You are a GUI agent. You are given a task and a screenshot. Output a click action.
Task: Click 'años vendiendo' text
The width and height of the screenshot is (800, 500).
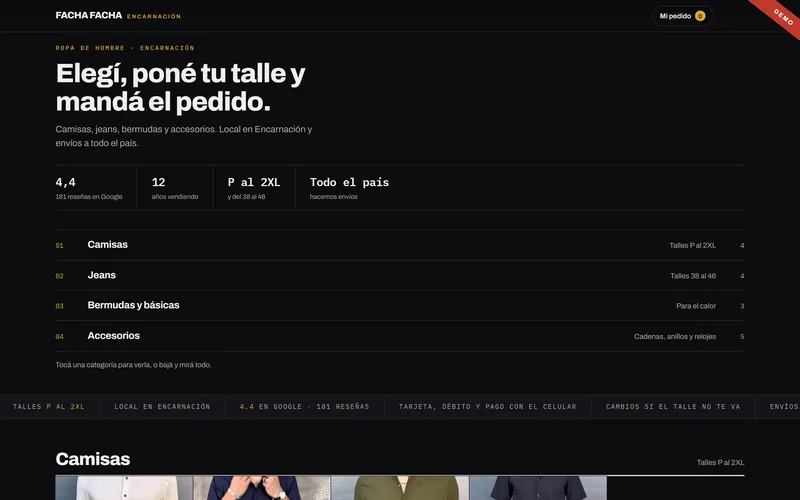174,196
